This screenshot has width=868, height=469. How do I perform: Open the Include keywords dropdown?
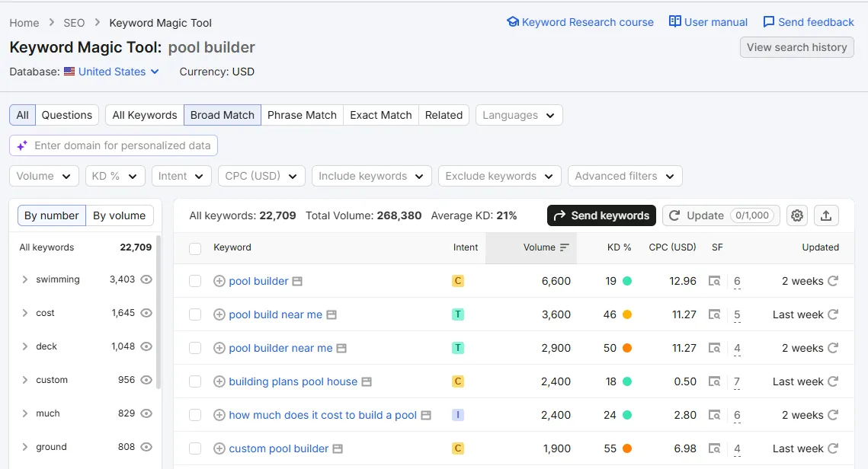[x=371, y=176]
